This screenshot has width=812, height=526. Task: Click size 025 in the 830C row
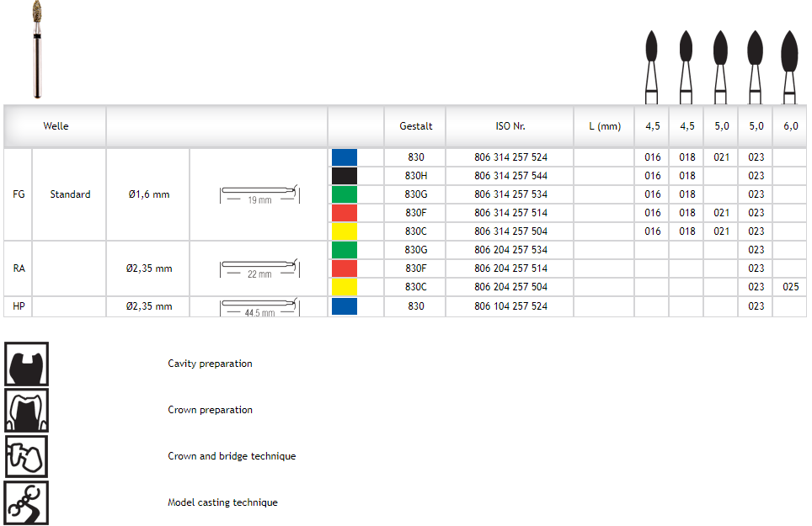click(x=790, y=287)
